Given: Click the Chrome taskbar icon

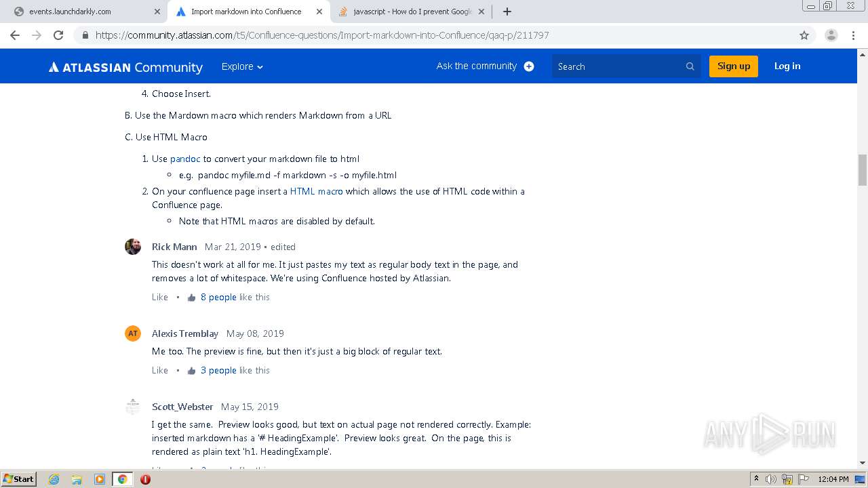Looking at the screenshot, I should pos(122,479).
